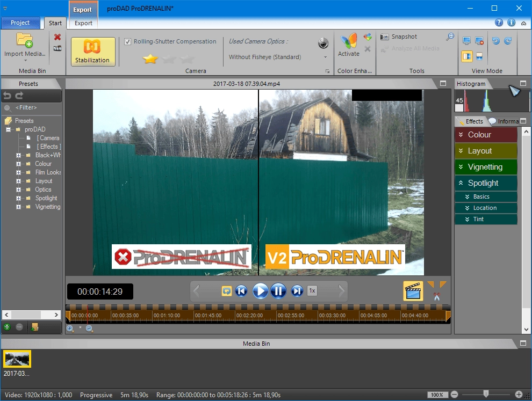Open the help question mark icon
The width and height of the screenshot is (532, 401).
pos(499,23)
